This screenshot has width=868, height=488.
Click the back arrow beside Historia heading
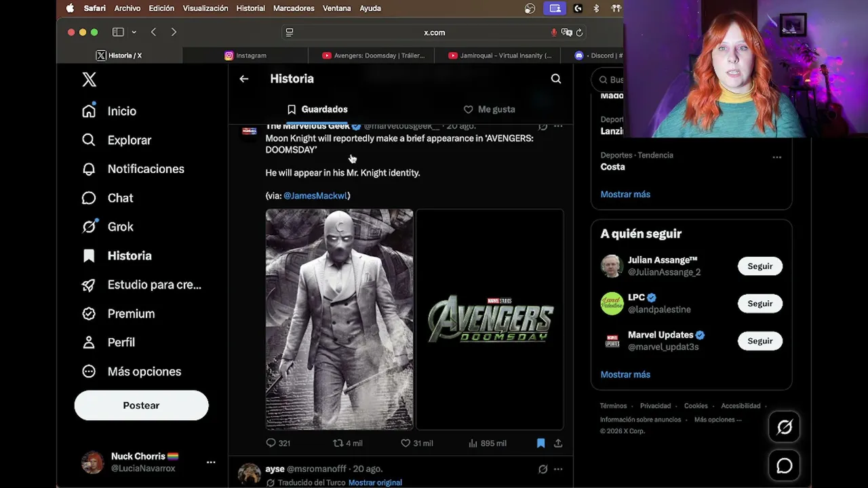point(244,79)
